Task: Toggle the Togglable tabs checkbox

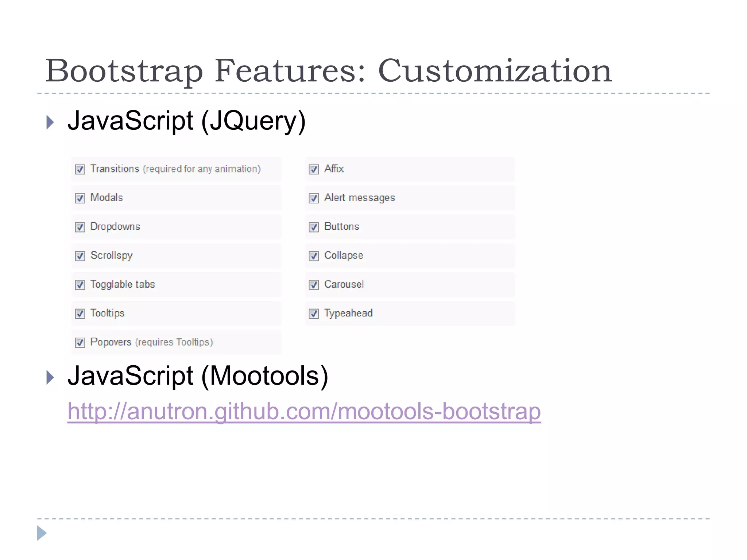Action: [80, 284]
